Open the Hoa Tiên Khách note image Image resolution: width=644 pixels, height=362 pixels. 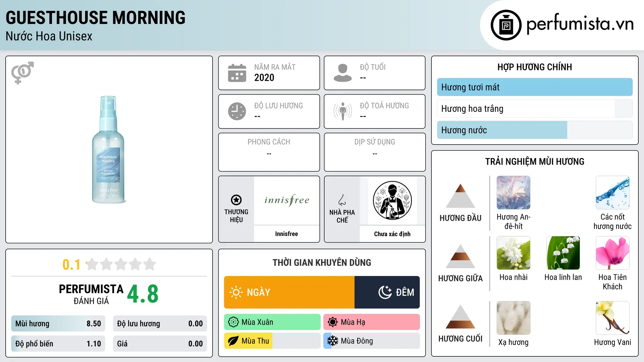613,253
